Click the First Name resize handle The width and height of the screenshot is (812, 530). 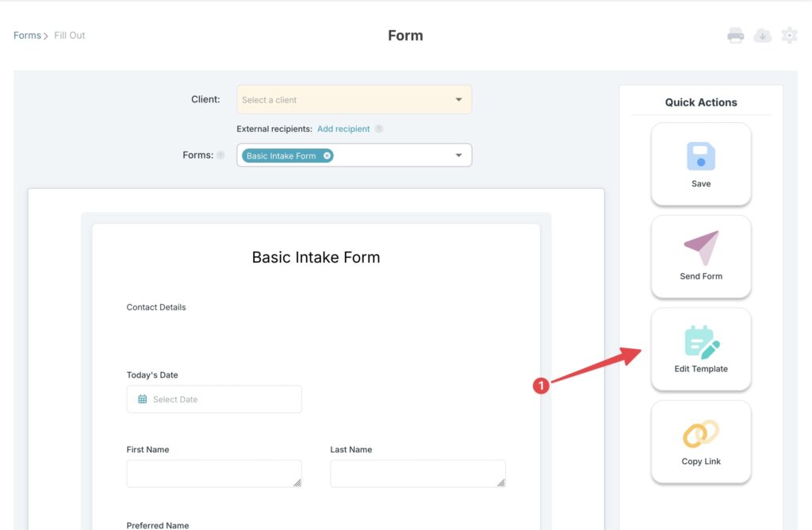pos(297,482)
